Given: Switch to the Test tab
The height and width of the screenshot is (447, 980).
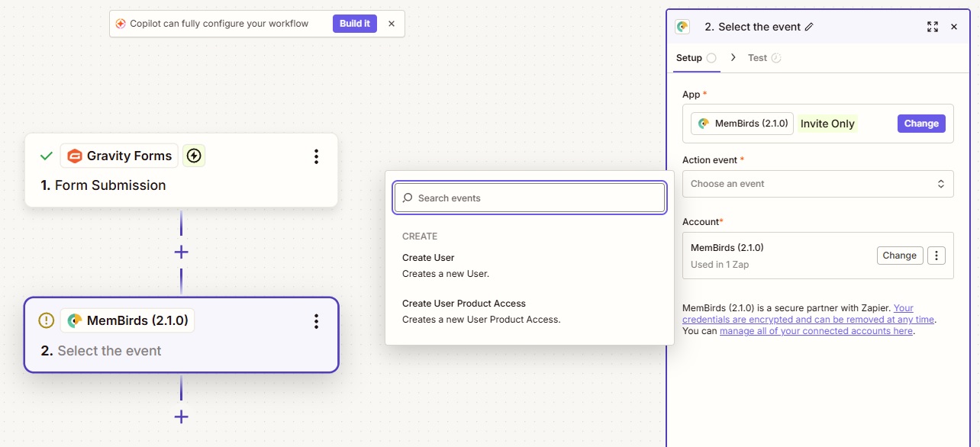Looking at the screenshot, I should (x=765, y=58).
